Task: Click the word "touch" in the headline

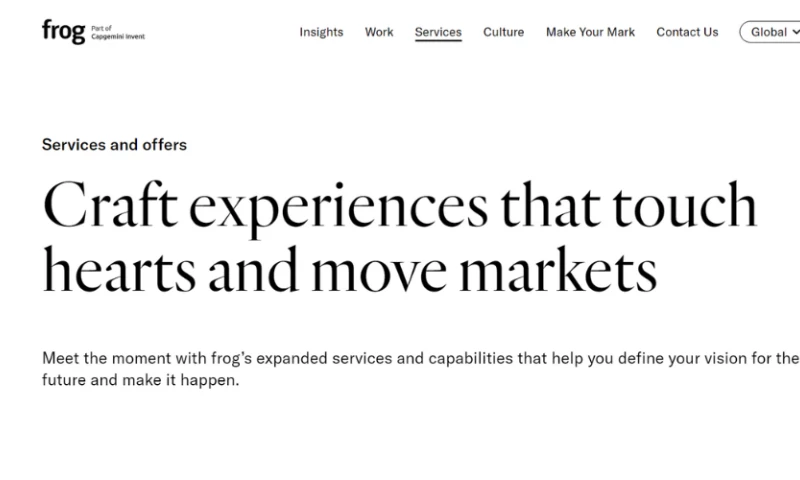Action: [685, 205]
